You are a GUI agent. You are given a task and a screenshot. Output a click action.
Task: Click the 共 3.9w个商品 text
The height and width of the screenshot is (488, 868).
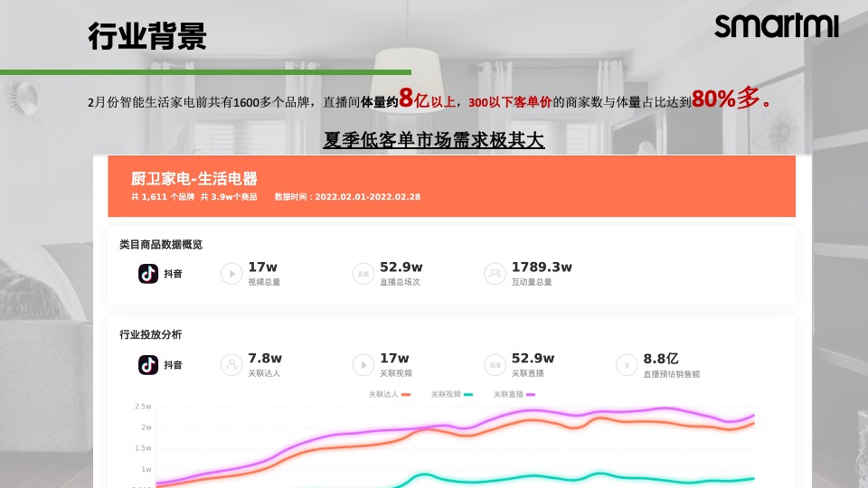(x=229, y=197)
